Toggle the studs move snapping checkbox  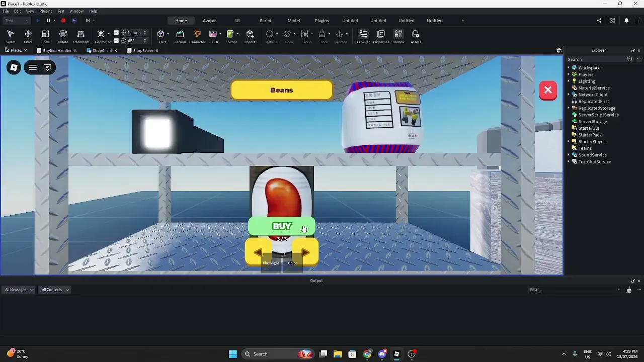click(117, 33)
